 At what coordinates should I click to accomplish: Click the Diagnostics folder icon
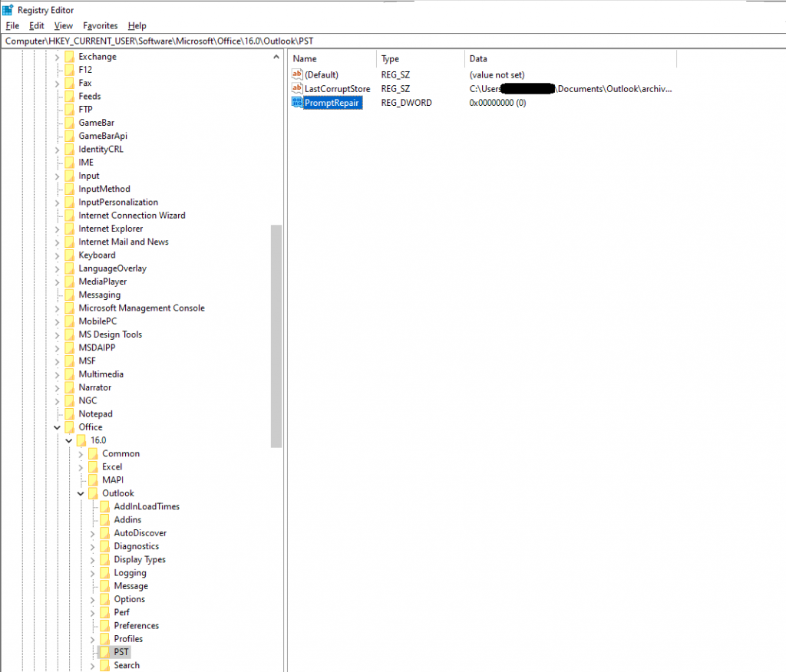105,546
